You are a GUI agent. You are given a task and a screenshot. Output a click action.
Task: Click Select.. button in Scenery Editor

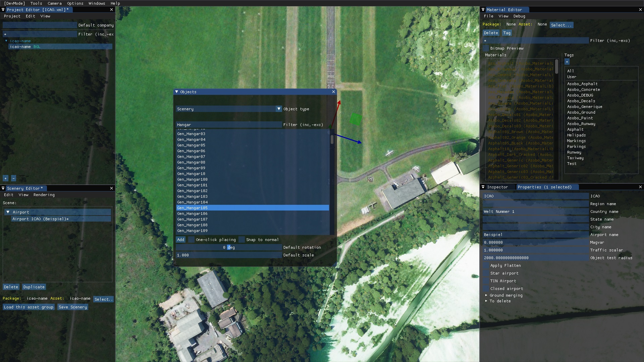pyautogui.click(x=103, y=299)
